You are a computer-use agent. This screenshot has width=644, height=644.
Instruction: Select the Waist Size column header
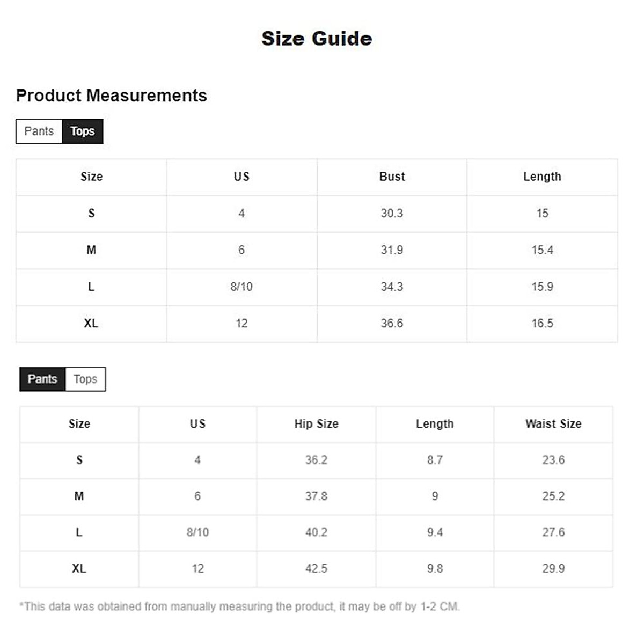click(x=553, y=424)
